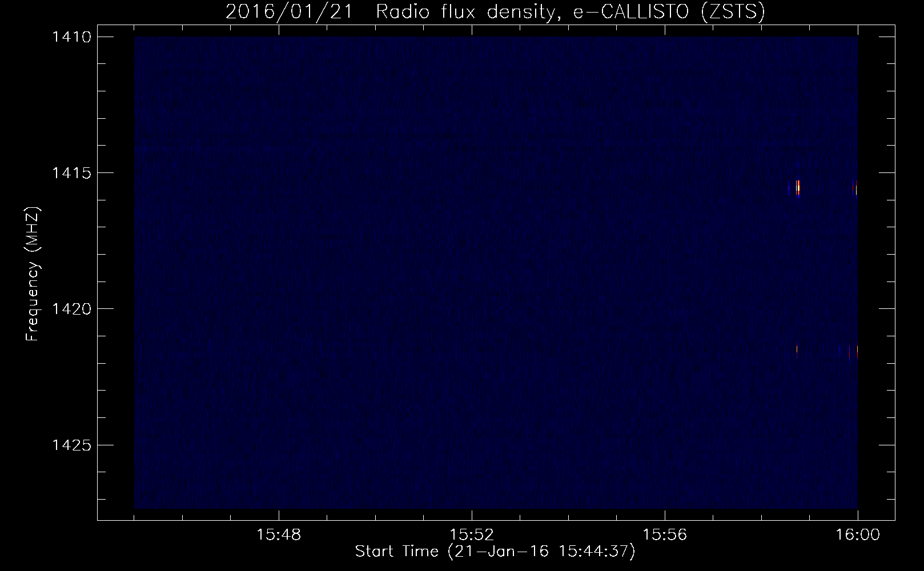This screenshot has width=924, height=571.
Task: Click the 'Start Time (21-Jan-16 15:44:37)' label
Action: click(495, 552)
